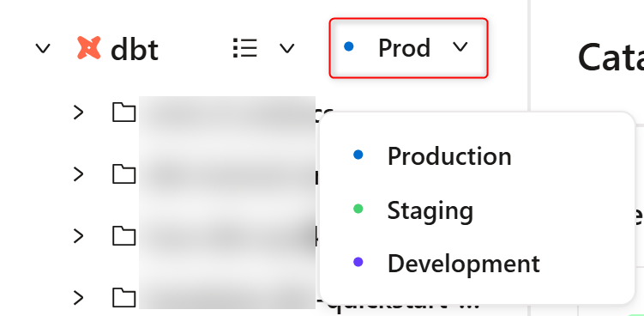Click the purple dot beside Development
The width and height of the screenshot is (644, 316).
pyautogui.click(x=358, y=262)
